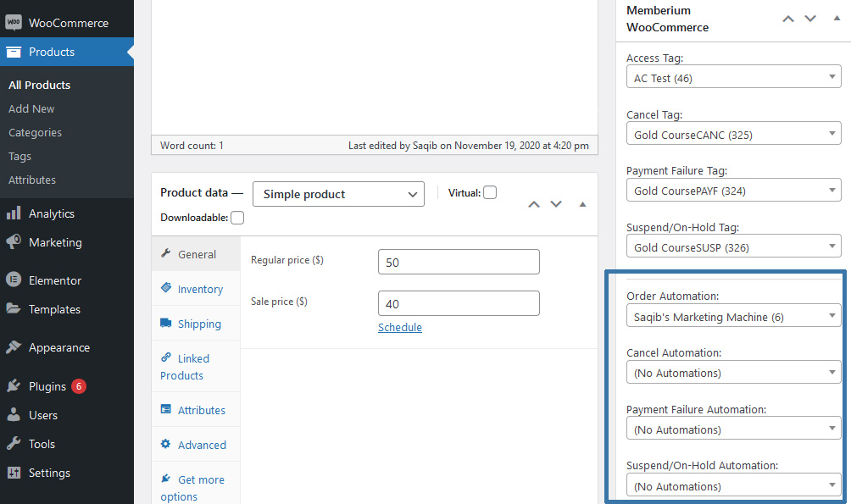Go to the Marketing menu label

pos(55,242)
